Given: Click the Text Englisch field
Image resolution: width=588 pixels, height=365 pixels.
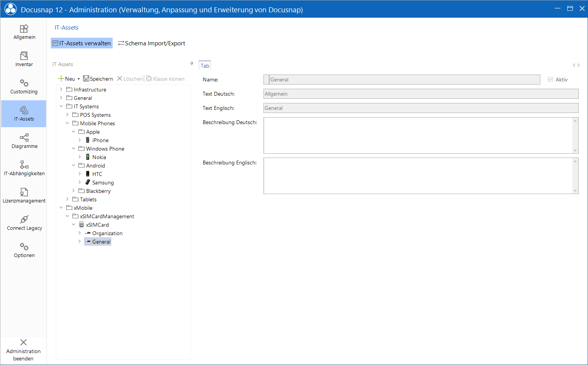Looking at the screenshot, I should coord(421,108).
